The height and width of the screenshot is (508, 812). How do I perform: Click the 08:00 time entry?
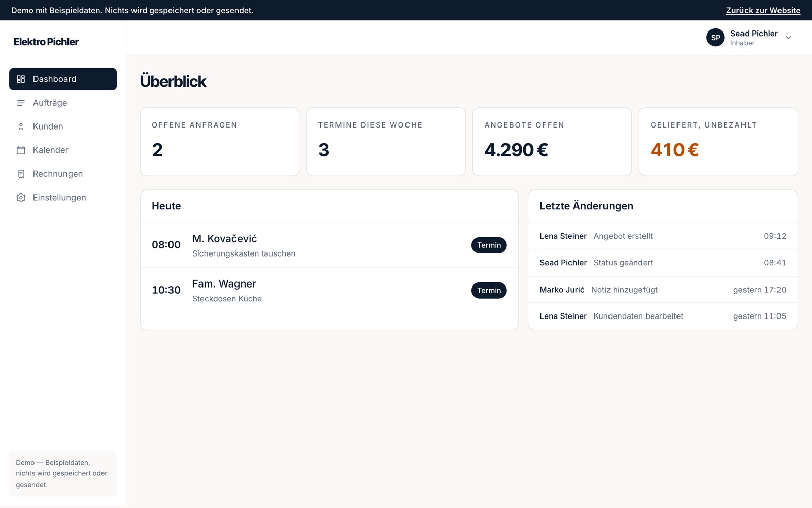coord(166,245)
